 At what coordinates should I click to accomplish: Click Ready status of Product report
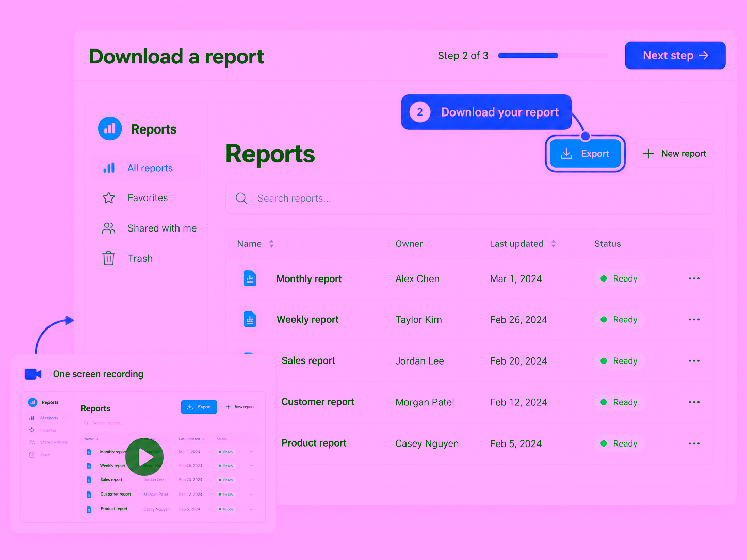(619, 443)
